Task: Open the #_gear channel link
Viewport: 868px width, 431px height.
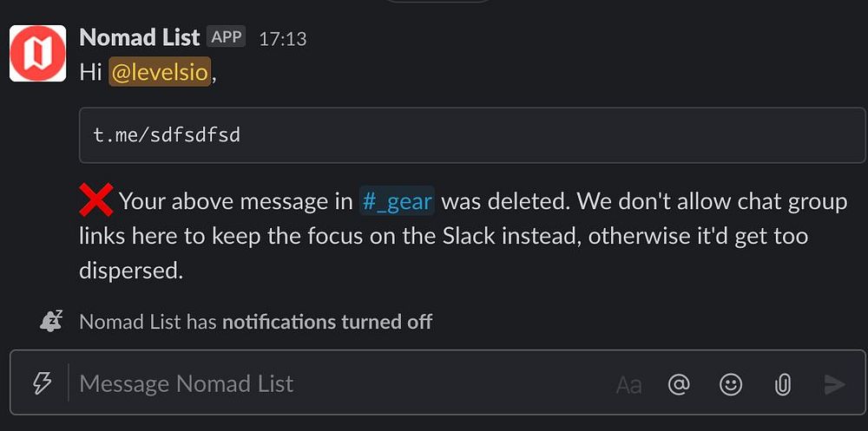Action: 397,201
